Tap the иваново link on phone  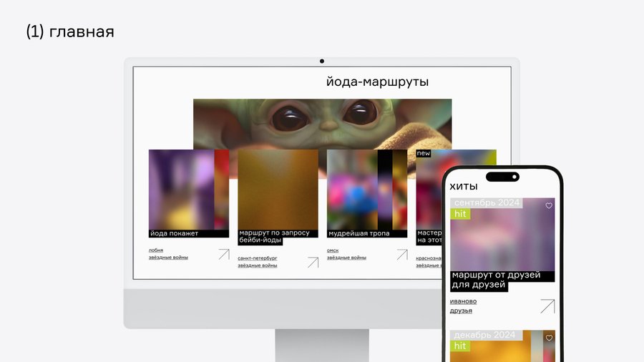pos(463,301)
